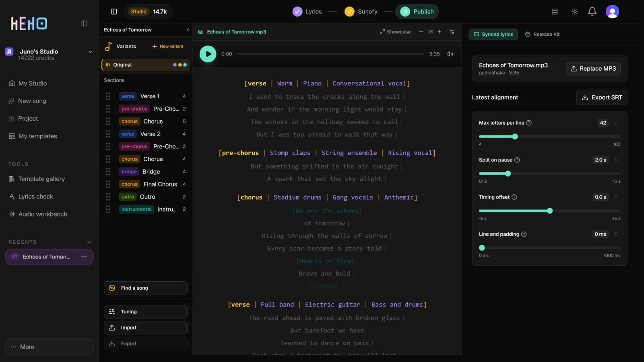
Task: Enable Showcase mode
Action: click(x=395, y=32)
